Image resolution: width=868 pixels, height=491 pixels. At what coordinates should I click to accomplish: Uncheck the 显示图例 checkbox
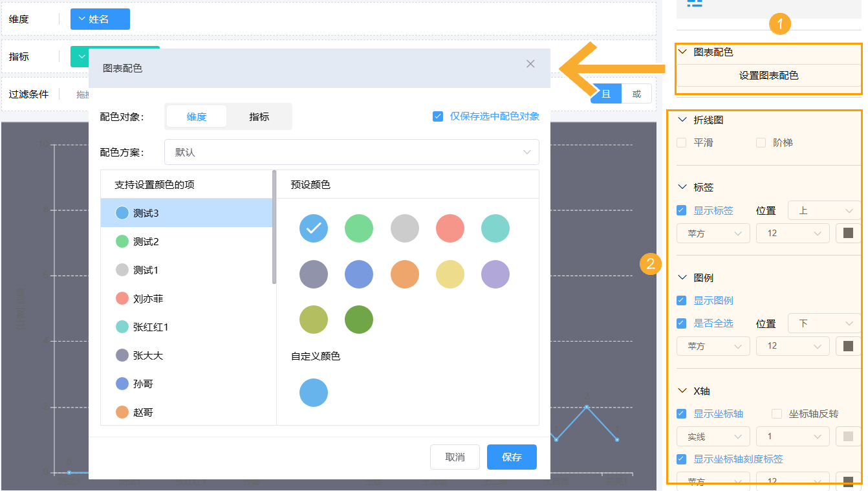tap(682, 301)
